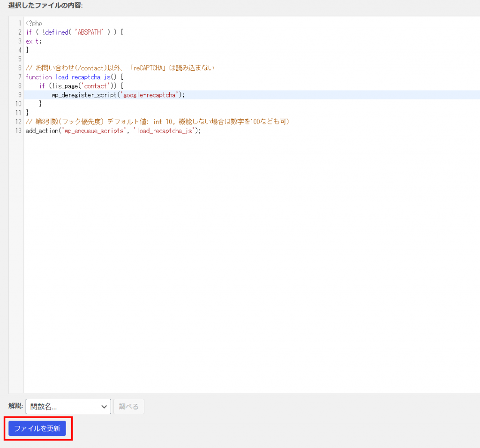This screenshot has width=480, height=448.
Task: Click line number 11 in the gutter
Action: pyautogui.click(x=18, y=113)
